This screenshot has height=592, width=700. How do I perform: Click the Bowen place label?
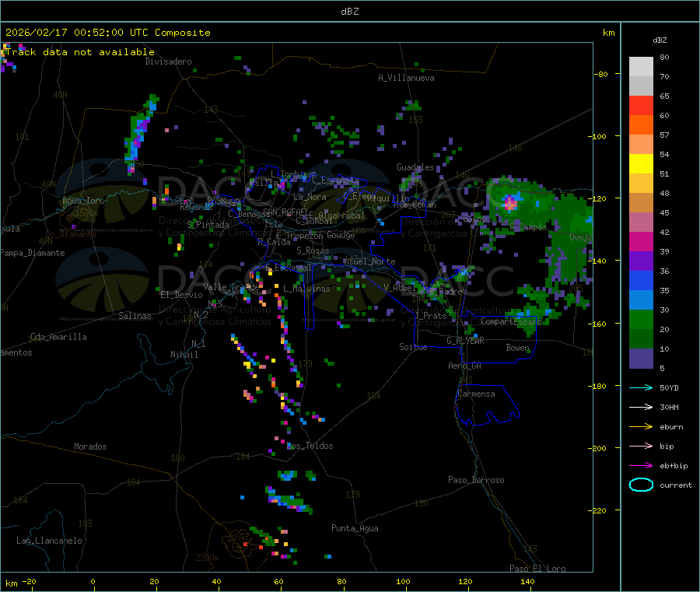(518, 347)
